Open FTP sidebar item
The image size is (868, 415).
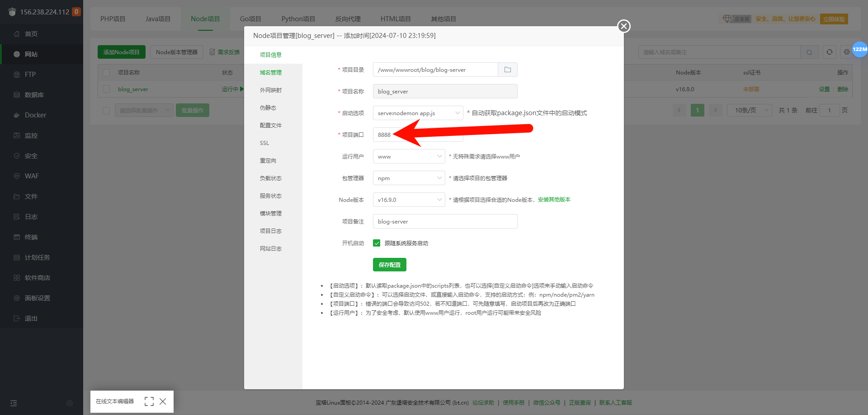coord(30,75)
